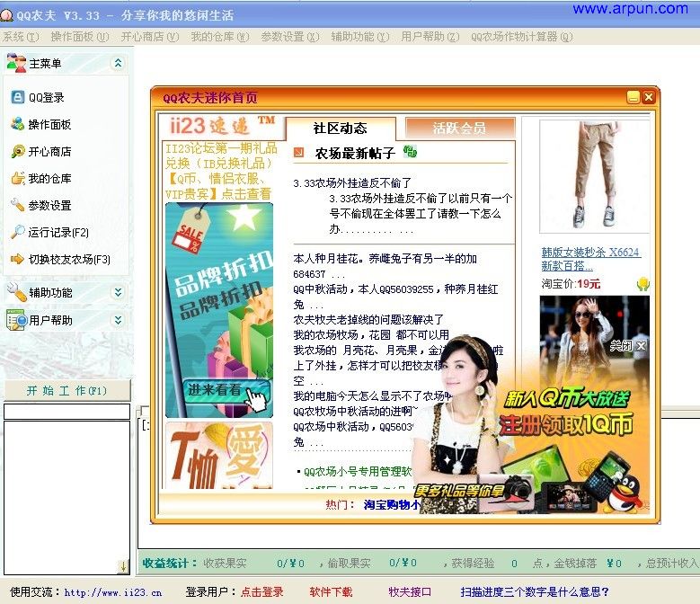
Task: Click the 点击登录 link in status bar
Action: pos(262,592)
